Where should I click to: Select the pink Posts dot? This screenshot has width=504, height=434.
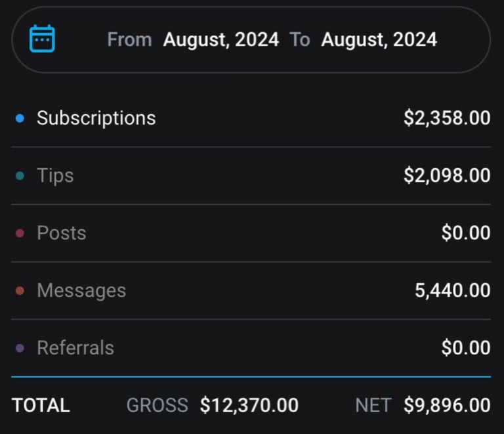pos(20,233)
